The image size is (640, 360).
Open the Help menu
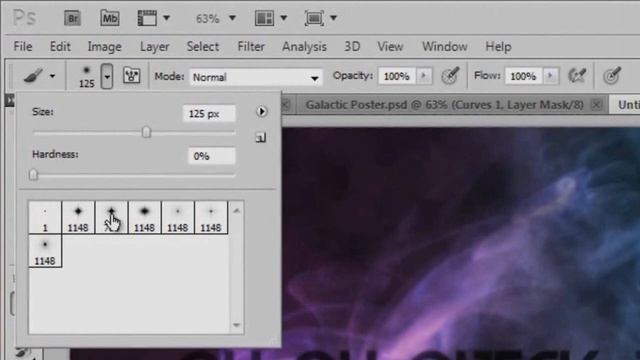(x=498, y=47)
